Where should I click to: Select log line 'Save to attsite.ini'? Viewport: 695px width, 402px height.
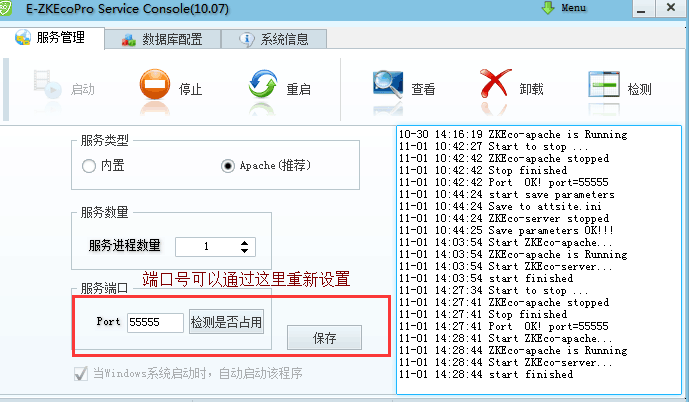(500, 206)
